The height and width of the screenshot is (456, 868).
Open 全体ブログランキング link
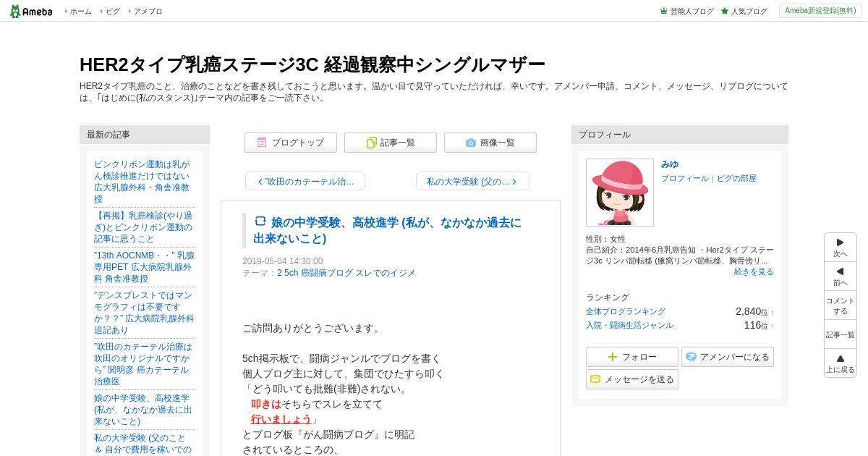point(626,311)
